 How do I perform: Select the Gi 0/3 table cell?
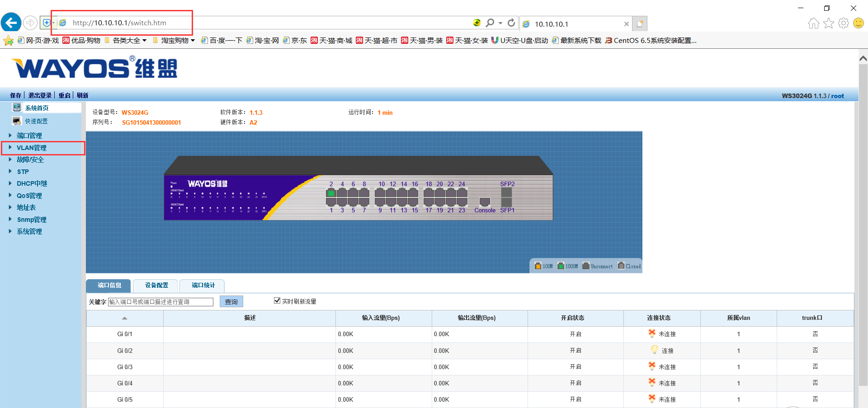(125, 367)
